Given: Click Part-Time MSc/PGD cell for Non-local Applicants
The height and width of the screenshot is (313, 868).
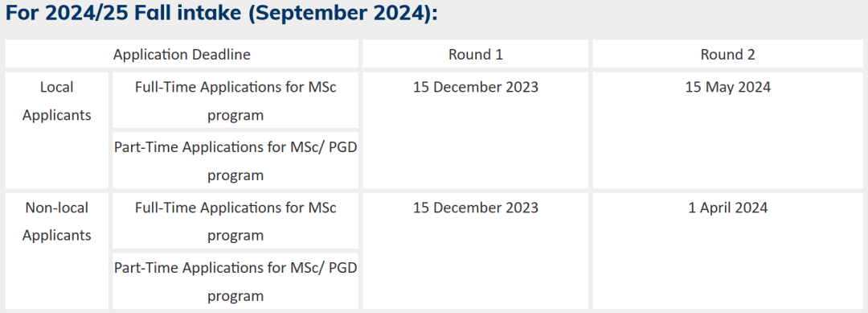Looking at the screenshot, I should (235, 281).
